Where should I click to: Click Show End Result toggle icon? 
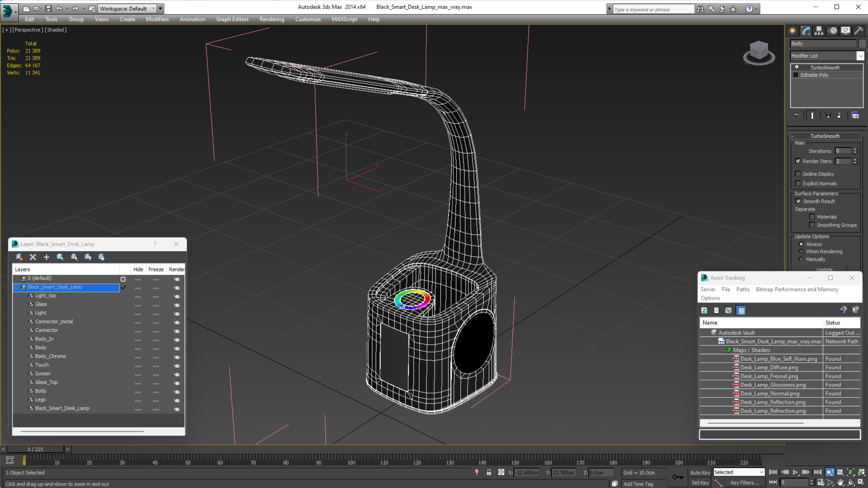point(812,116)
